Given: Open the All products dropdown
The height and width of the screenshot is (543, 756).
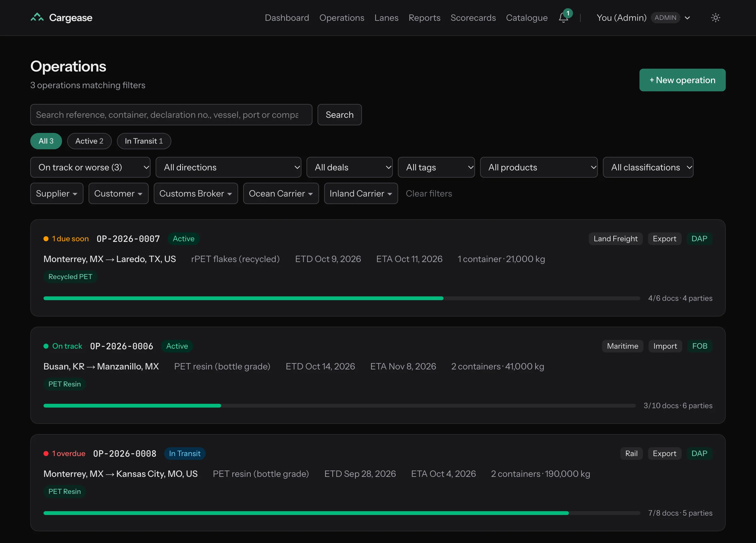Looking at the screenshot, I should pos(538,167).
